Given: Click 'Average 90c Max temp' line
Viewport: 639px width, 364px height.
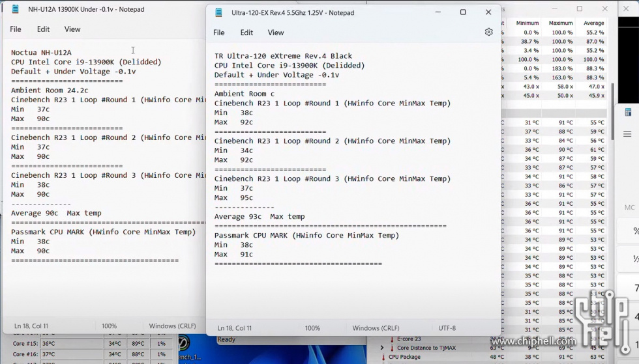Looking at the screenshot, I should point(56,213).
